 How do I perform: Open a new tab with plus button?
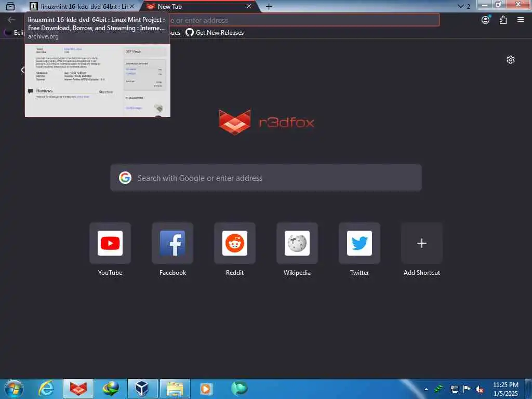point(269,6)
